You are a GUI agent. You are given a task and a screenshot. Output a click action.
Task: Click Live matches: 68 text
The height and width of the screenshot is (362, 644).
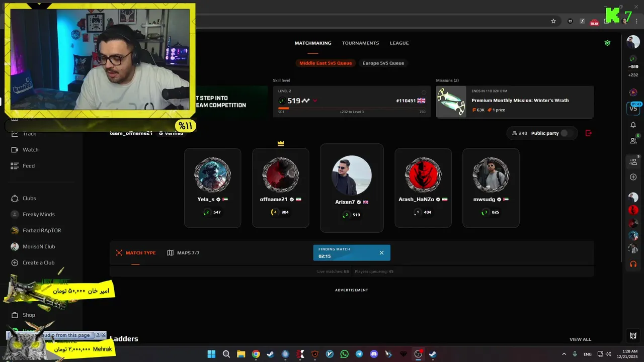pyautogui.click(x=333, y=271)
